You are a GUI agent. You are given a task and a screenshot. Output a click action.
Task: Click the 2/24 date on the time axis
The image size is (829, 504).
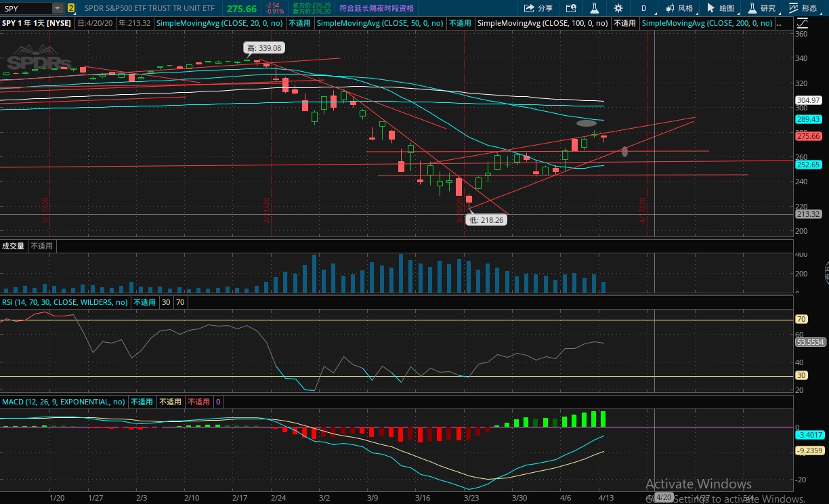[278, 497]
